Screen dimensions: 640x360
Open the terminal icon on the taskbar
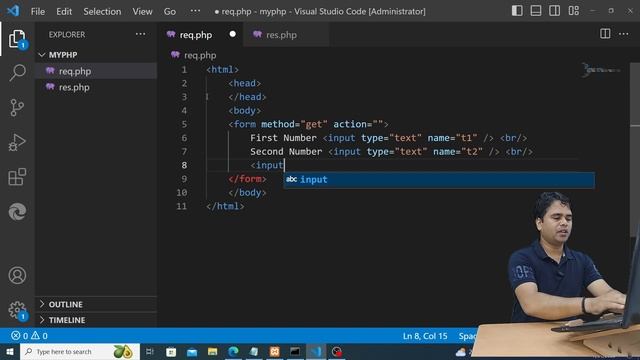(x=295, y=351)
